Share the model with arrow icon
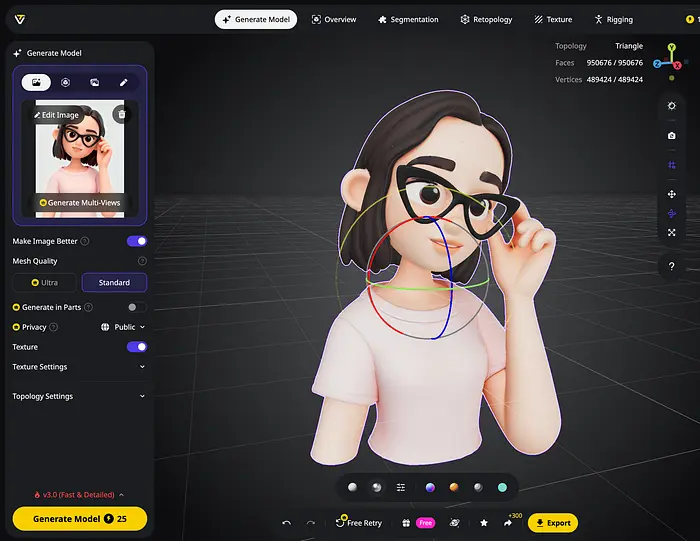Screen dimensions: 700x541 point(508,523)
